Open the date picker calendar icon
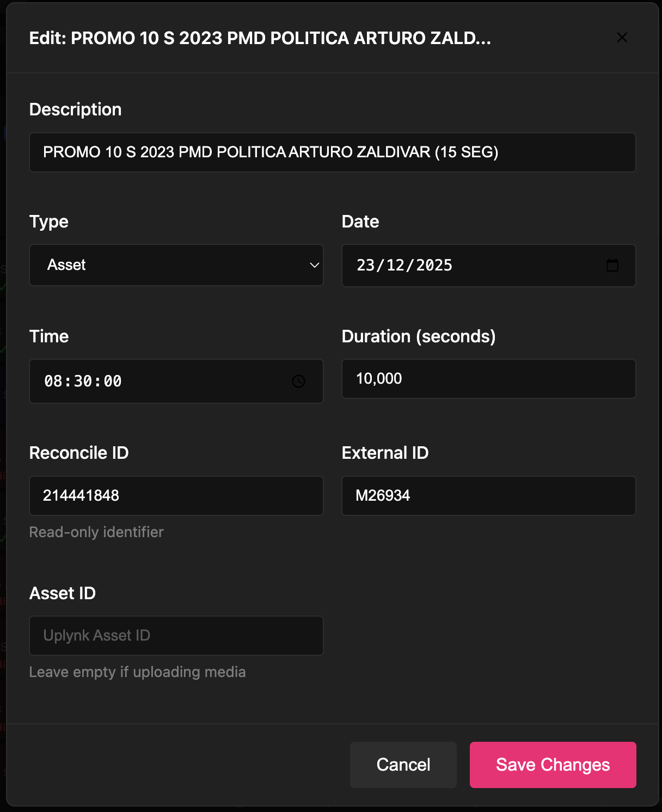662x812 pixels. (x=612, y=266)
